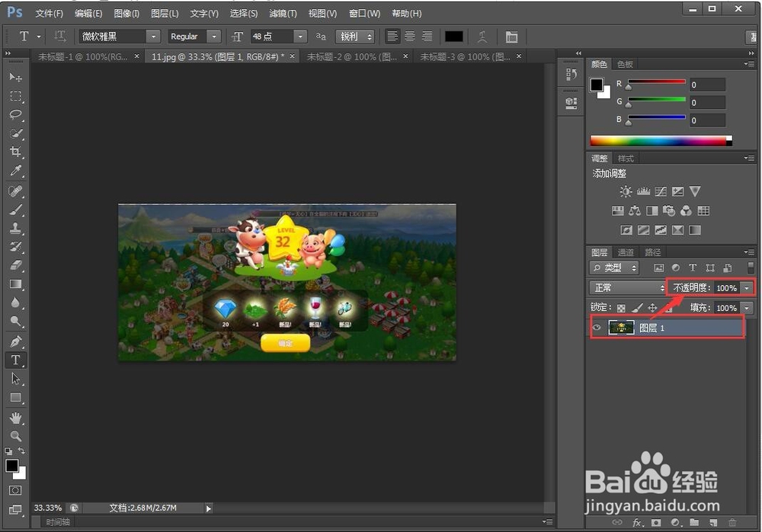Screen dimensions: 762x532
Task: Select the Crop tool
Action: coord(15,152)
